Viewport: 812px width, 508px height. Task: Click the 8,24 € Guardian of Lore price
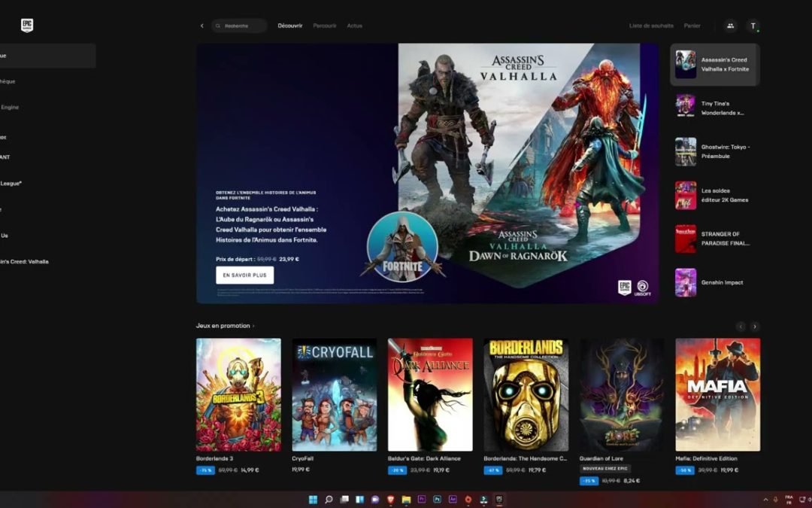(632, 480)
